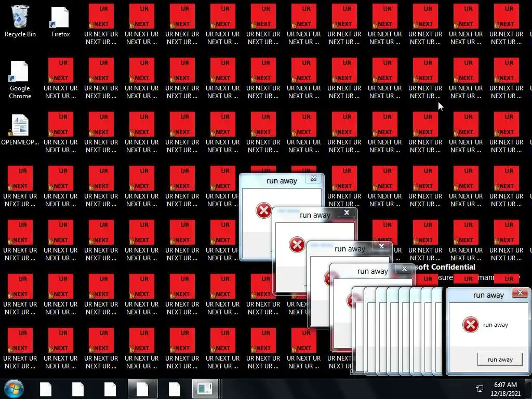Select UR NEXT icon immediately right of Firefox
This screenshot has width=532, height=399.
pos(101,24)
